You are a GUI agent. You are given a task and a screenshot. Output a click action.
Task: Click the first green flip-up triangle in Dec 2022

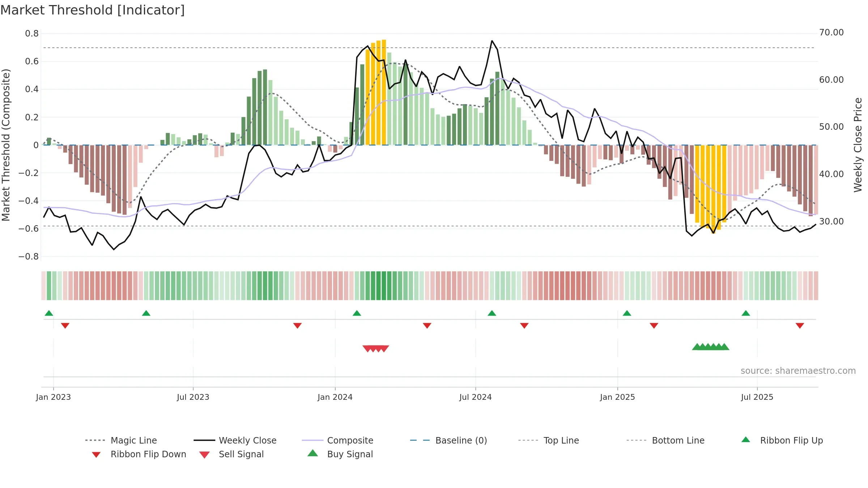pyautogui.click(x=49, y=313)
